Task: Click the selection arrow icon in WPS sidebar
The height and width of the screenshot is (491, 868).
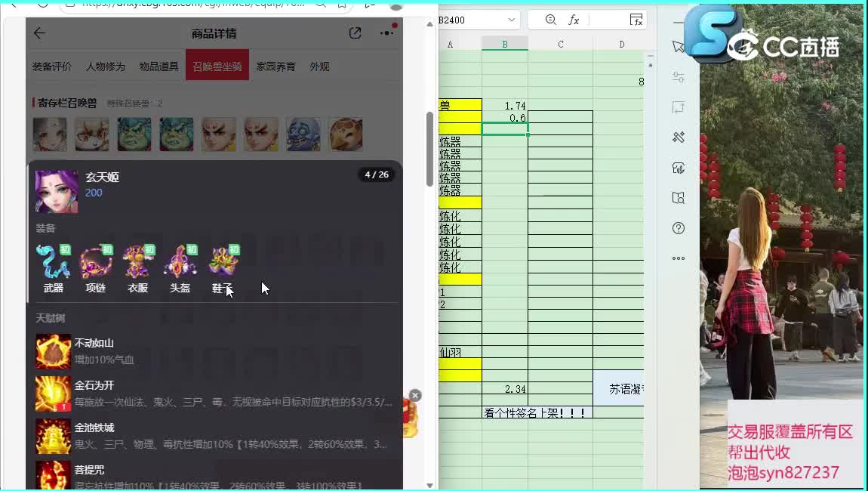Action: coord(678,47)
